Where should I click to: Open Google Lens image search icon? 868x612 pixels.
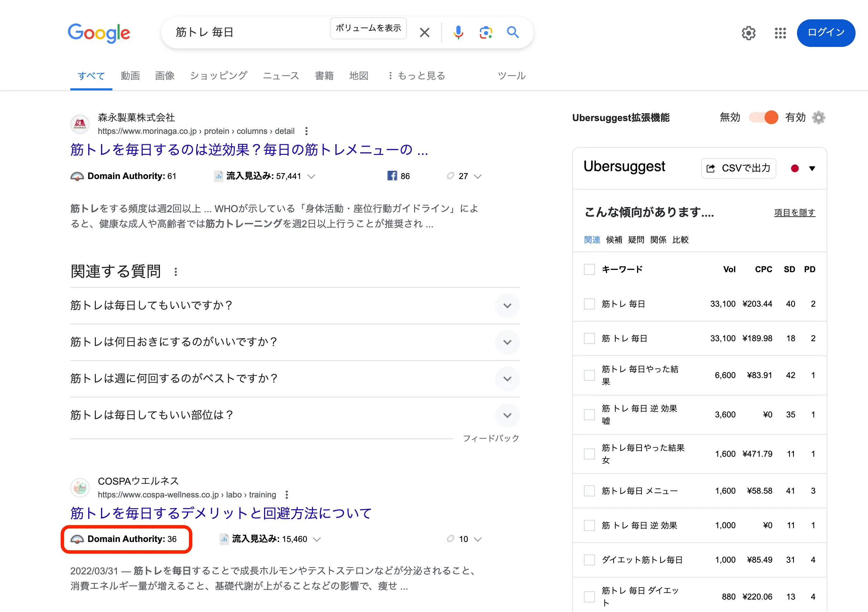click(486, 32)
